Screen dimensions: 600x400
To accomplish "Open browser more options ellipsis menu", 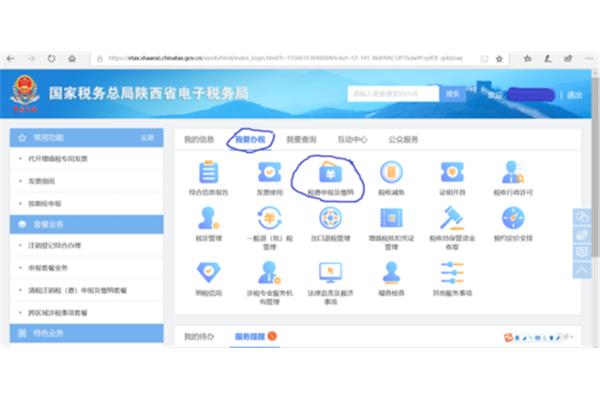I will [x=589, y=59].
